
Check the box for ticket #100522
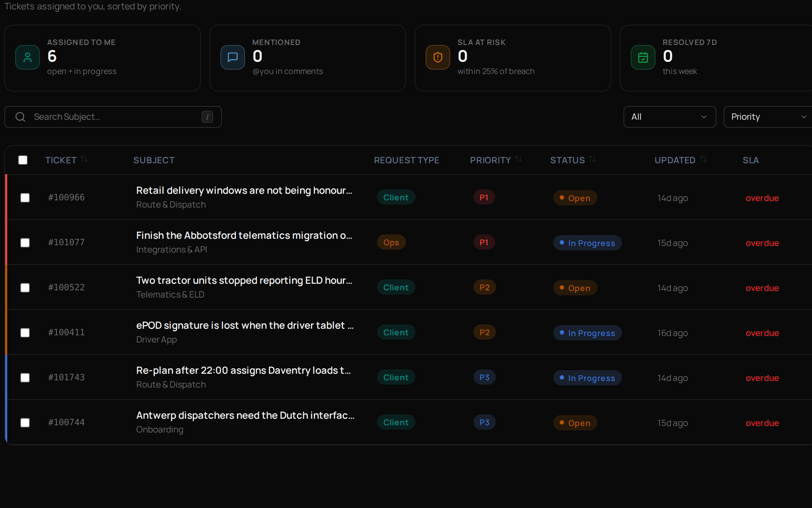tap(25, 288)
